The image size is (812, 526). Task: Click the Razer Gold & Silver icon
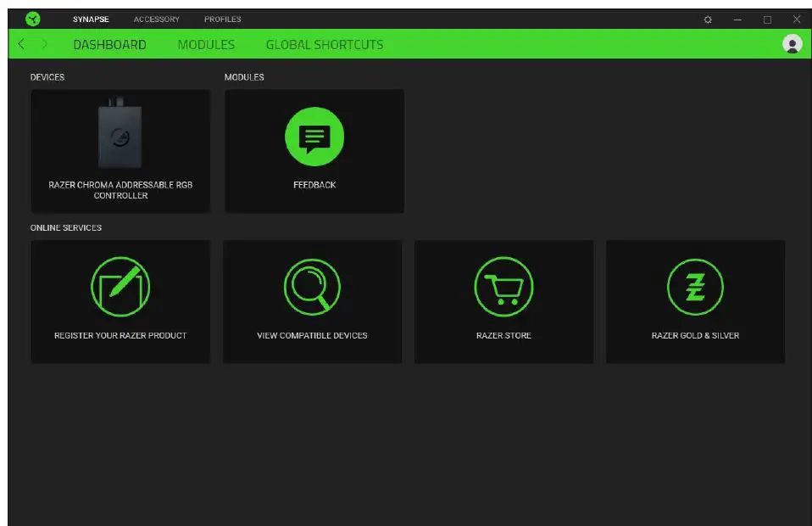tap(695, 287)
